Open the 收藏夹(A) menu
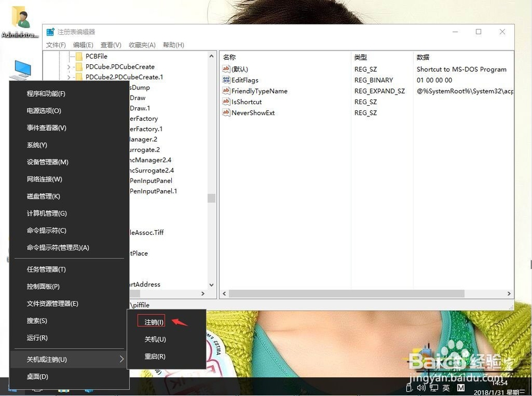 click(x=142, y=45)
